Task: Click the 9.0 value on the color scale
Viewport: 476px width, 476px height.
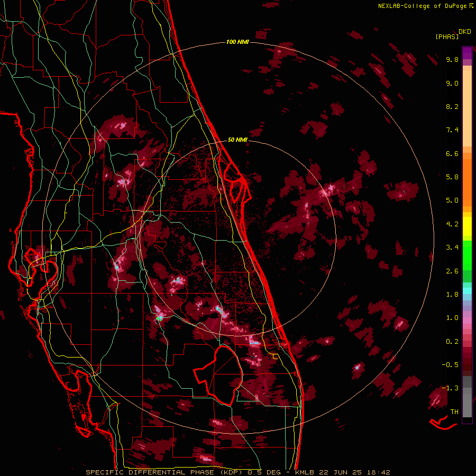Action: point(452,83)
